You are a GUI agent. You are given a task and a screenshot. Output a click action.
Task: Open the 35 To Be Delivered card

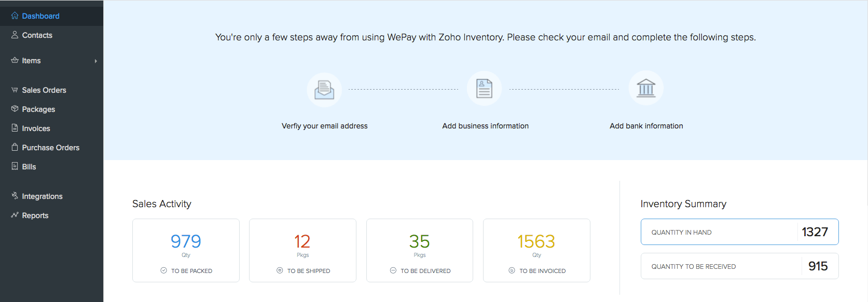point(419,250)
